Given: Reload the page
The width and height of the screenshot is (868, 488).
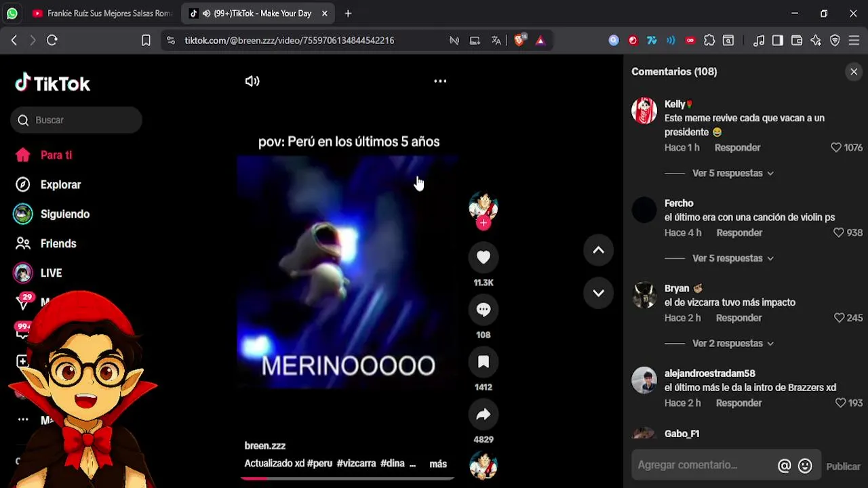Looking at the screenshot, I should coord(52,41).
